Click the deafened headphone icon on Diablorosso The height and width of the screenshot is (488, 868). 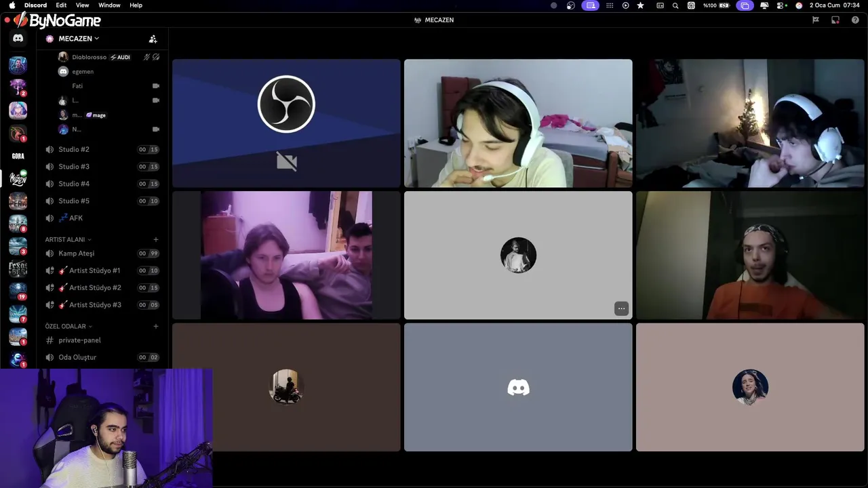tap(156, 57)
